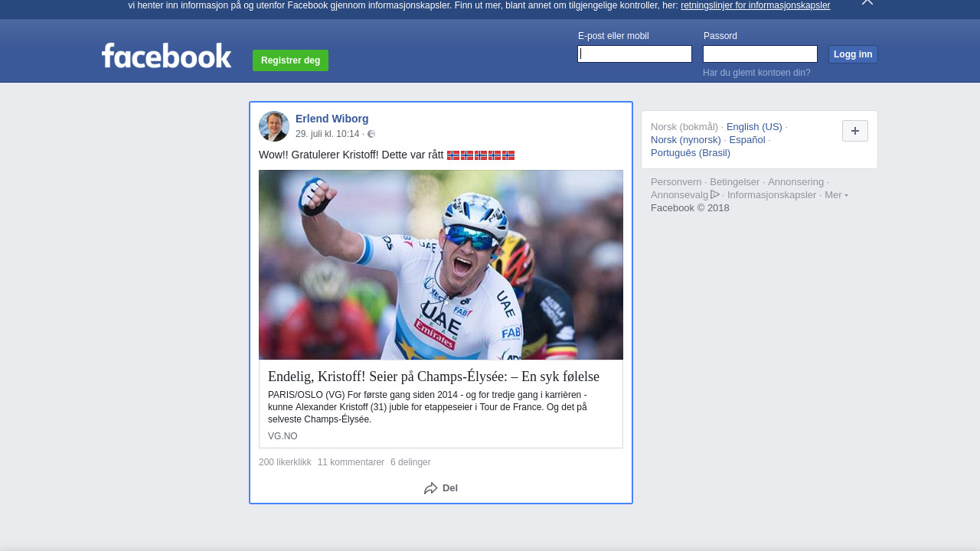Click the plus button for more languages

pos(855,131)
